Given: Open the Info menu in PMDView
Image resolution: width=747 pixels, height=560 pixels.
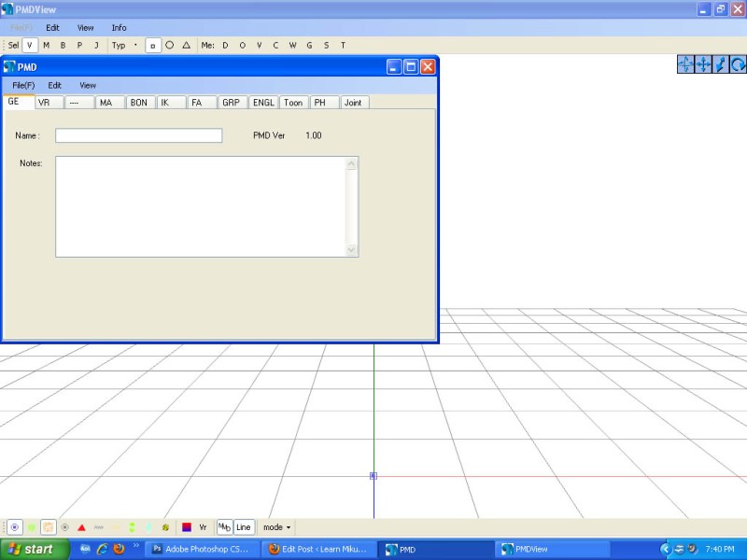Looking at the screenshot, I should (120, 28).
